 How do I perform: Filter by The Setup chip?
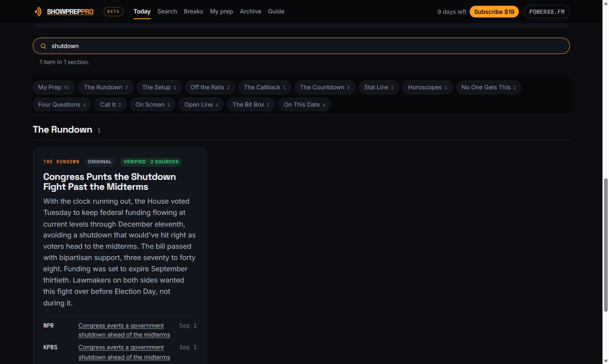(x=159, y=87)
